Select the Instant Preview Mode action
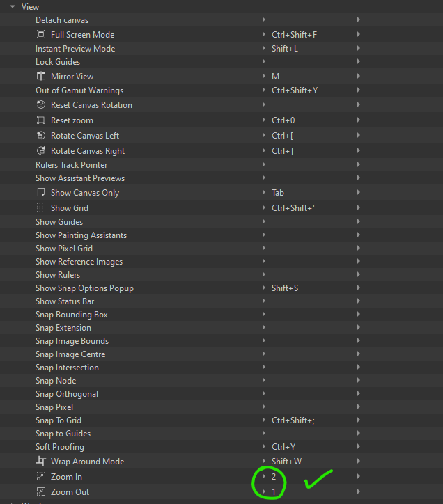 pos(75,49)
